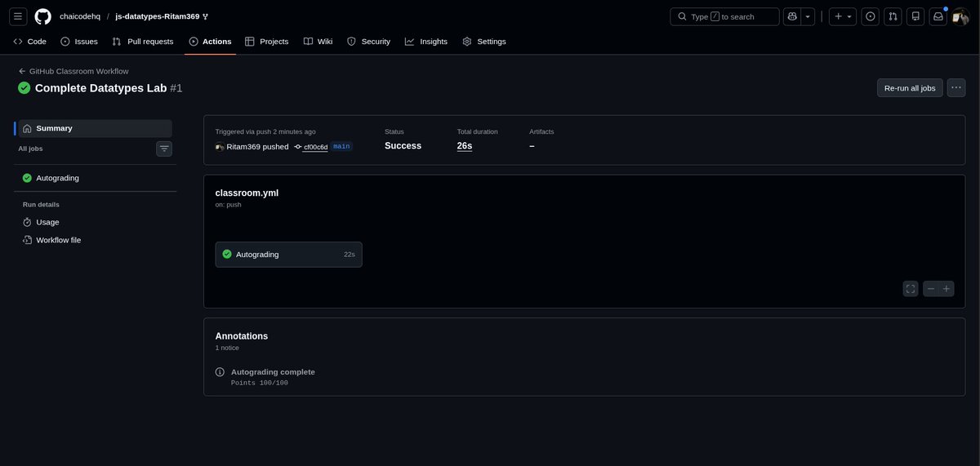Open the hamburger navigation menu
Image resolution: width=980 pixels, height=466 pixels.
tap(18, 16)
